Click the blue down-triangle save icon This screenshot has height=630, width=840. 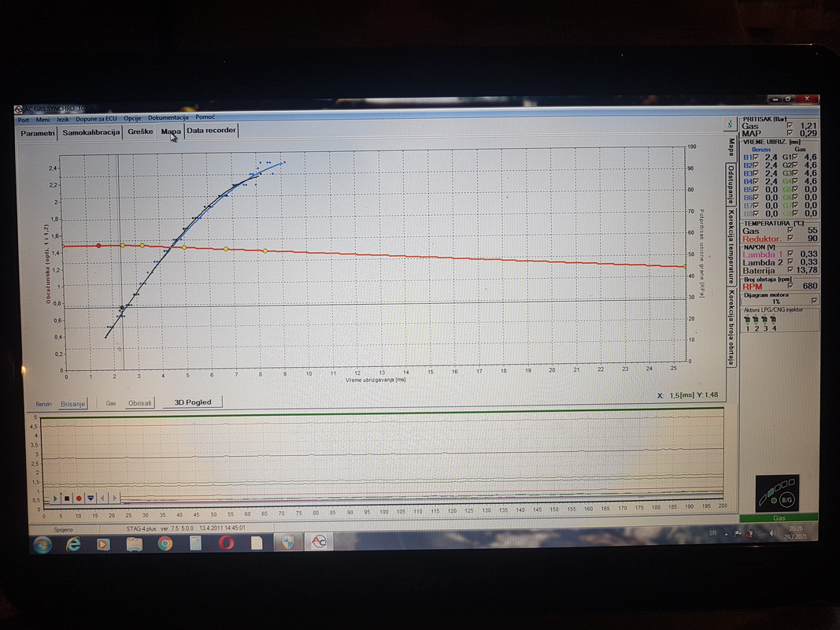click(91, 498)
